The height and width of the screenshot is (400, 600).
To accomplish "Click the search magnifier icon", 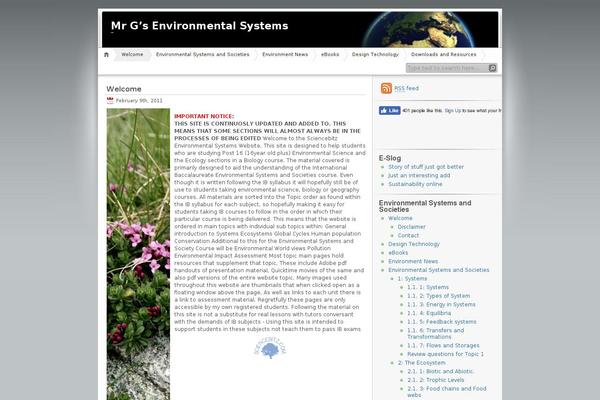I will 492,68.
